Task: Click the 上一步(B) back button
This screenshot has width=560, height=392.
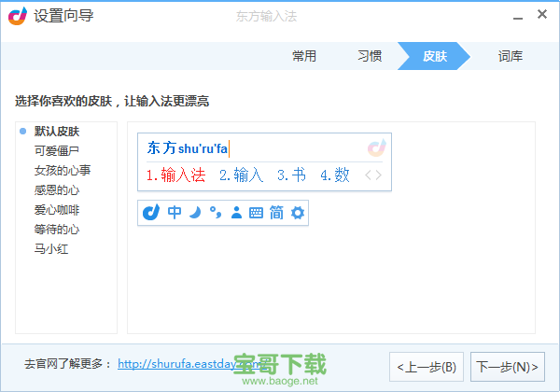Action: (x=427, y=367)
